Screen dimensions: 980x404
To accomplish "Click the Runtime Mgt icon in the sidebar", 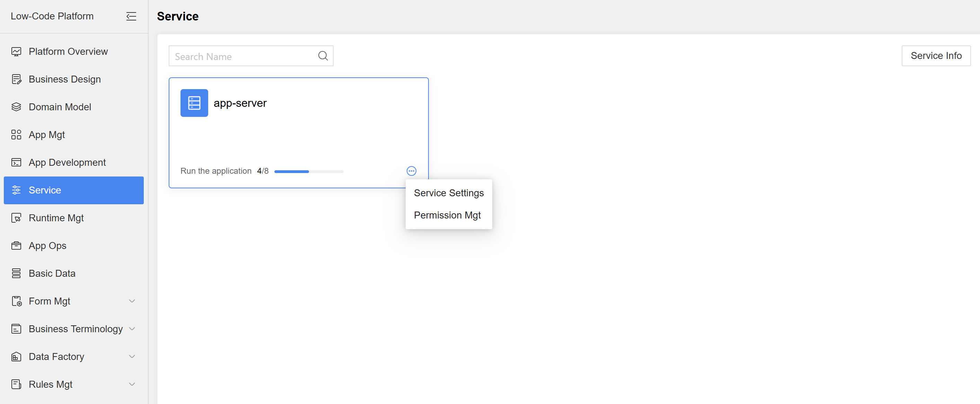I will 16,218.
